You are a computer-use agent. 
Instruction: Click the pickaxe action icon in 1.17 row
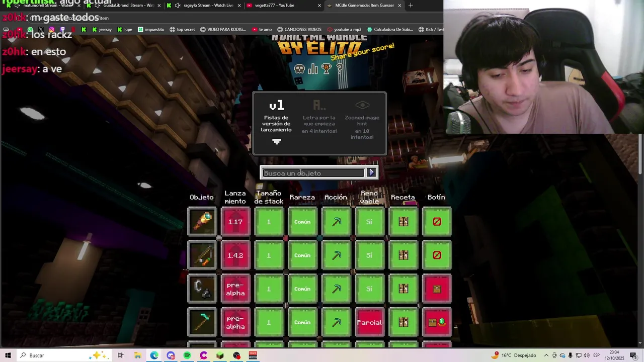pyautogui.click(x=336, y=222)
